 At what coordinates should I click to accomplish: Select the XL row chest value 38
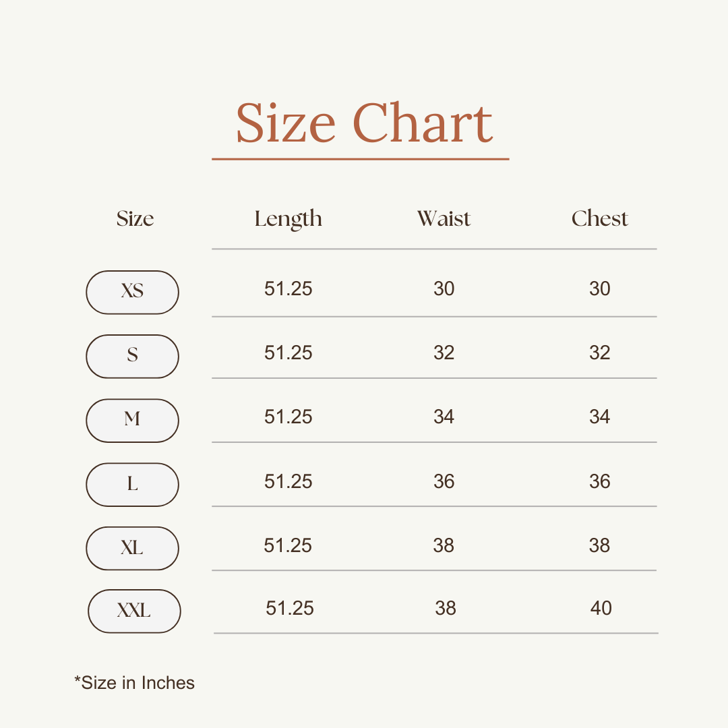pos(599,545)
